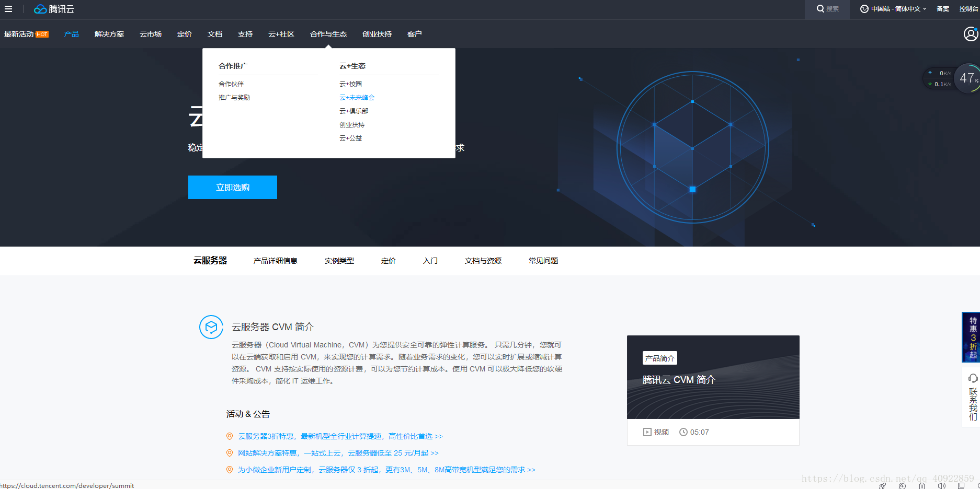Click 创业扶持 in top navigation
The image size is (980, 489).
(377, 34)
